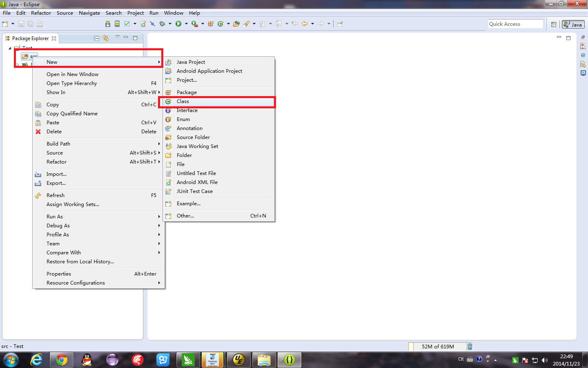Select Package in the New submenu
This screenshot has width=588, height=368.
(x=219, y=92)
